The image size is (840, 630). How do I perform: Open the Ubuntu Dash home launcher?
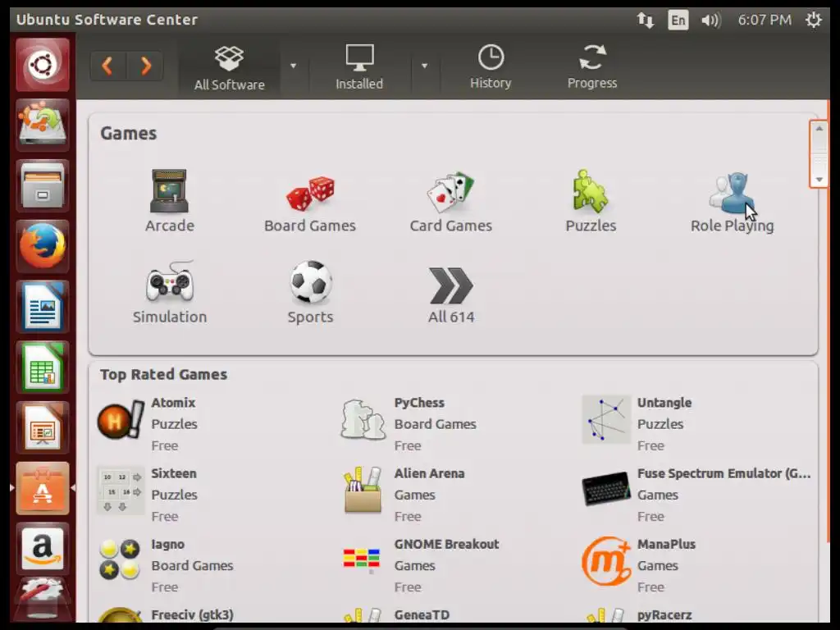pyautogui.click(x=43, y=66)
